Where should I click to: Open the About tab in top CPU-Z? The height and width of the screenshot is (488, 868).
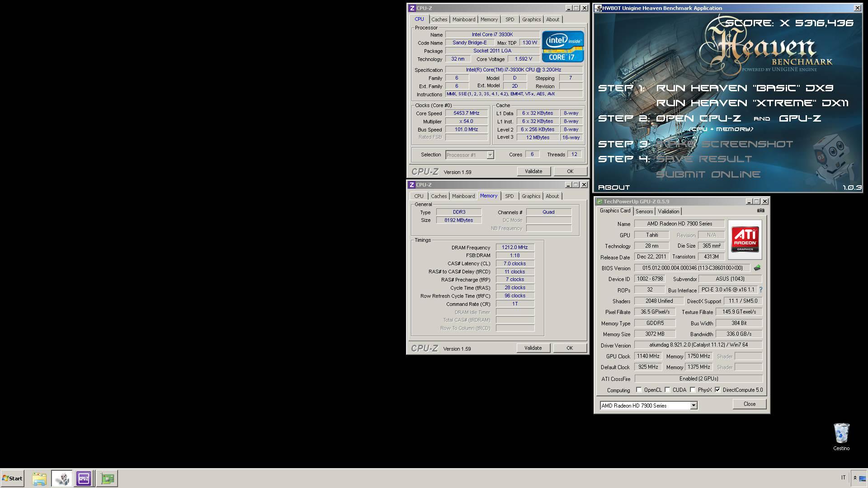pyautogui.click(x=552, y=19)
